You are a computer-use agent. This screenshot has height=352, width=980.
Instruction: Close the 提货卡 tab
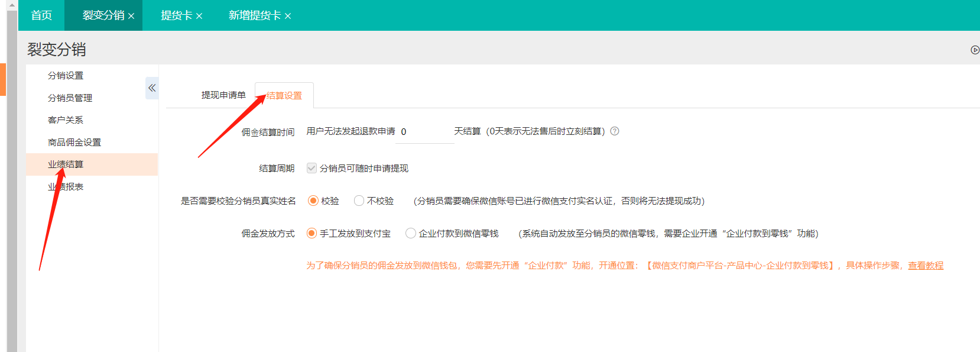(199, 16)
